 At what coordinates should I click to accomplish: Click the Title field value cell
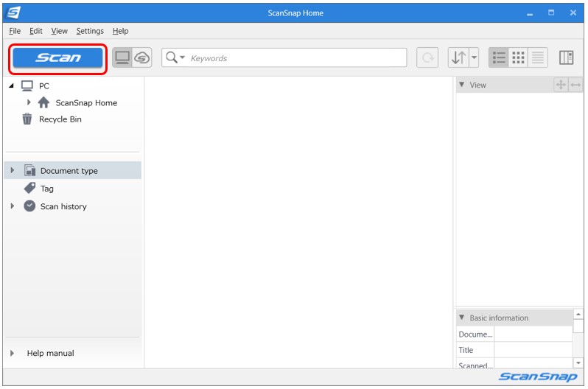click(533, 350)
